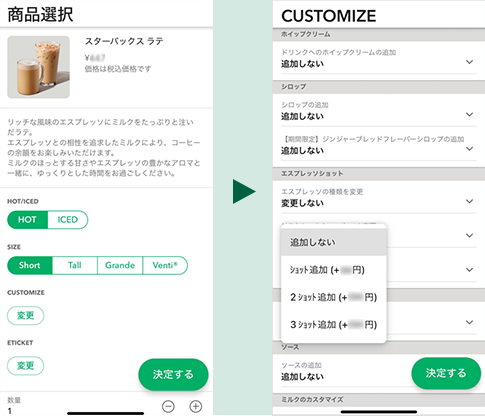Image resolution: width=485 pixels, height=416 pixels.
Task: Confirm with 決定する on product page
Action: 173,374
